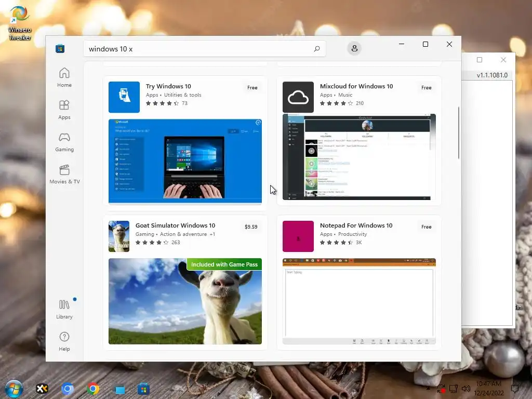Click the volume speaker tray icon
The width and height of the screenshot is (532, 399).
(x=466, y=389)
